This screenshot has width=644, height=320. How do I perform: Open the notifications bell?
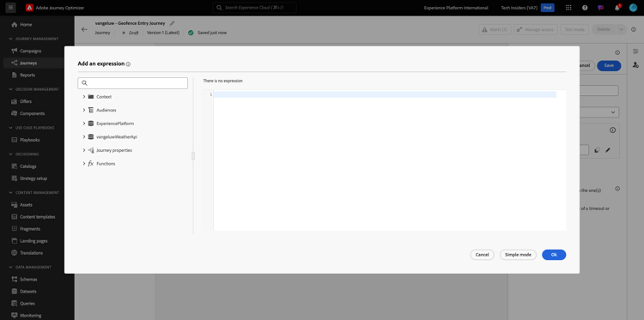tap(617, 8)
